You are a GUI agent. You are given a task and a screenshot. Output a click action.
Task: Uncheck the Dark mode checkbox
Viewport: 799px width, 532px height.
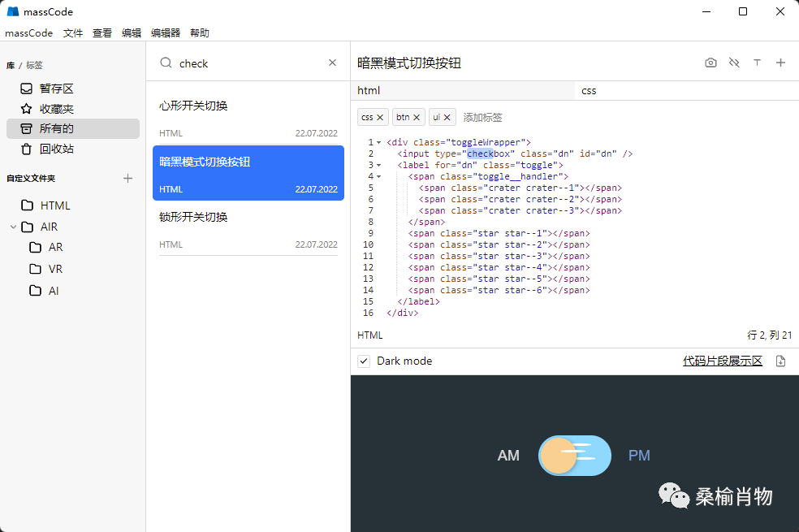pyautogui.click(x=364, y=361)
